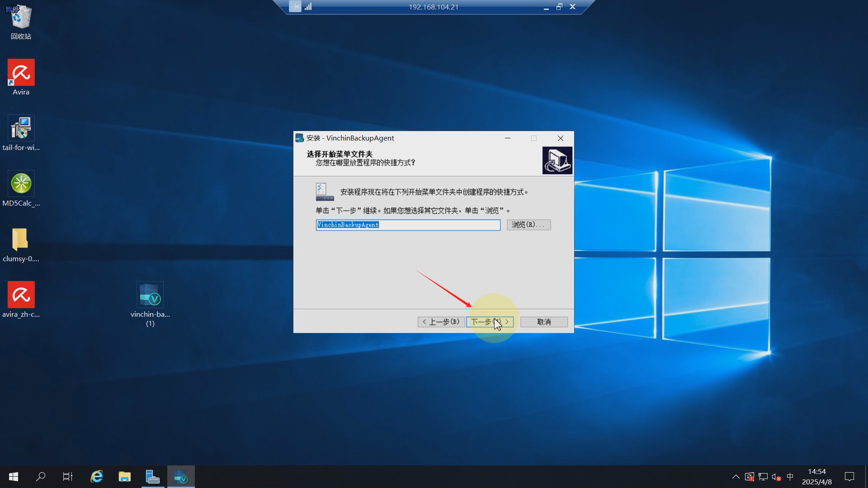Open the notification action center
The width and height of the screenshot is (868, 488).
point(849,477)
